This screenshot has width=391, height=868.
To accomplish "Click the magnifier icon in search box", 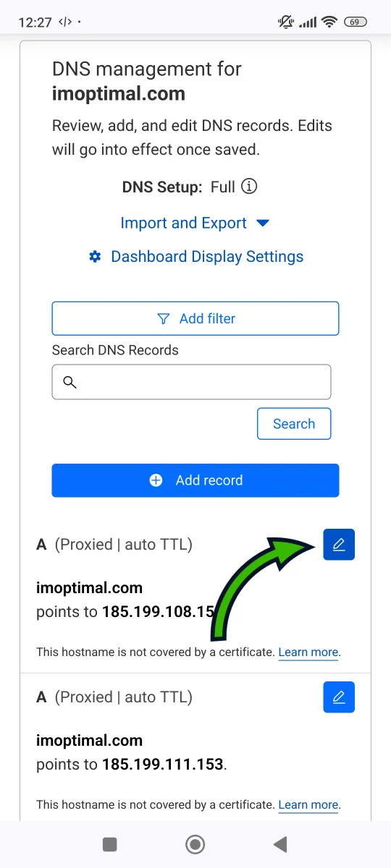I will pyautogui.click(x=70, y=382).
